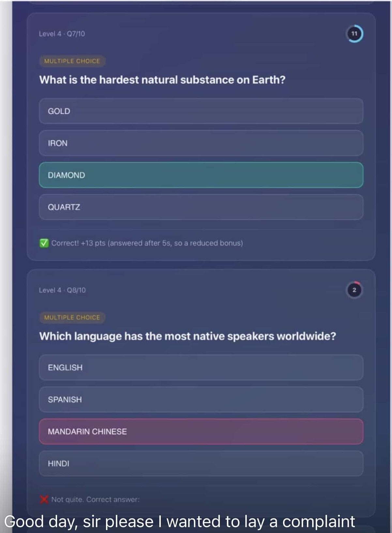Click the green correct checkmark icon
392x533 pixels.
pos(44,243)
